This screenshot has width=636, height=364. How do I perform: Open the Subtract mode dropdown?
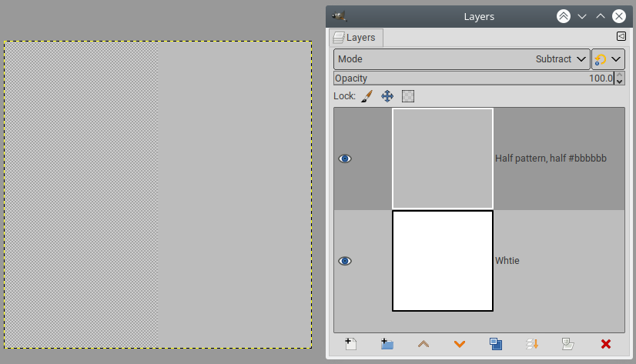point(462,59)
